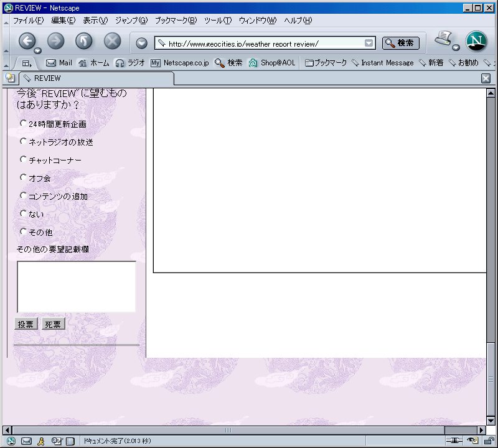Go back with the Back arrow button
Image resolution: width=498 pixels, height=448 pixels.
click(27, 41)
